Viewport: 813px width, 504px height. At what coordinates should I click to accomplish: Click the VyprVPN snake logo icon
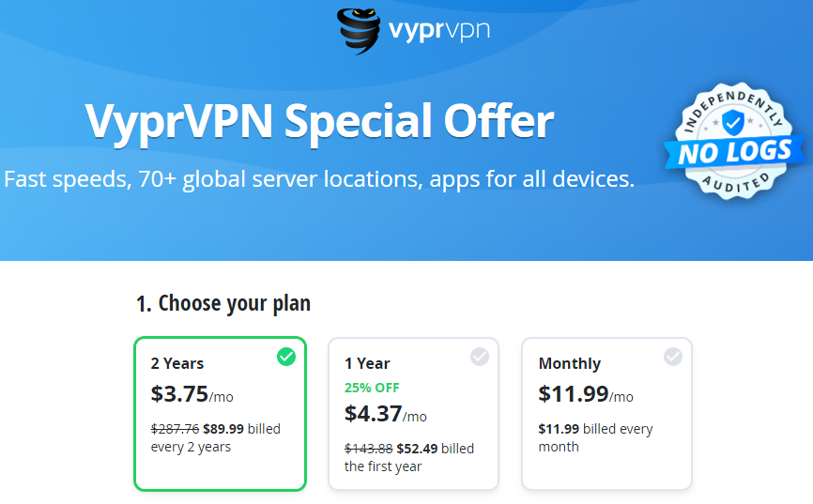point(359,31)
